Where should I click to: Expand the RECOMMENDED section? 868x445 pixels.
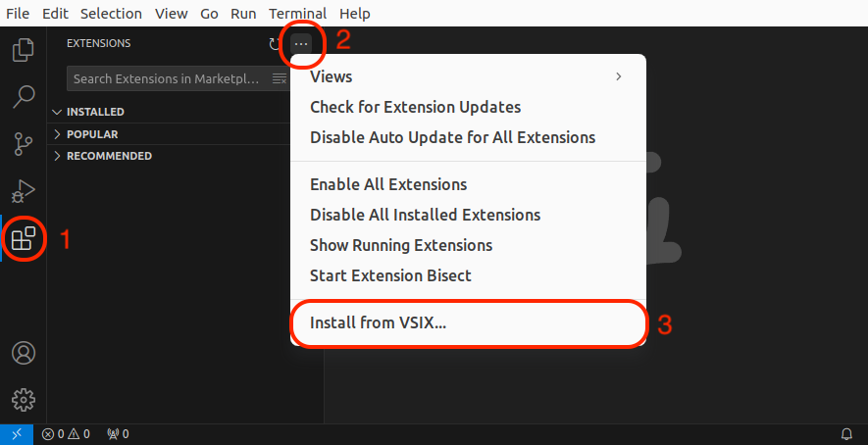click(x=109, y=156)
